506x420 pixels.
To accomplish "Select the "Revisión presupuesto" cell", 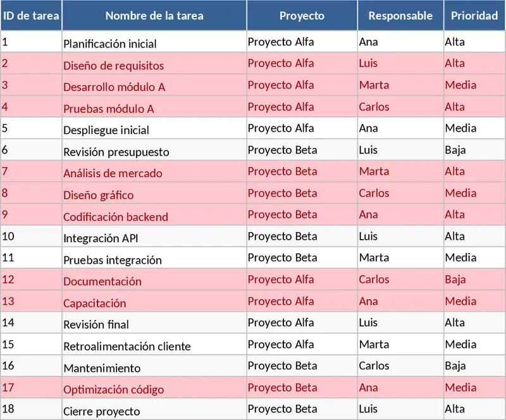I will 116,152.
